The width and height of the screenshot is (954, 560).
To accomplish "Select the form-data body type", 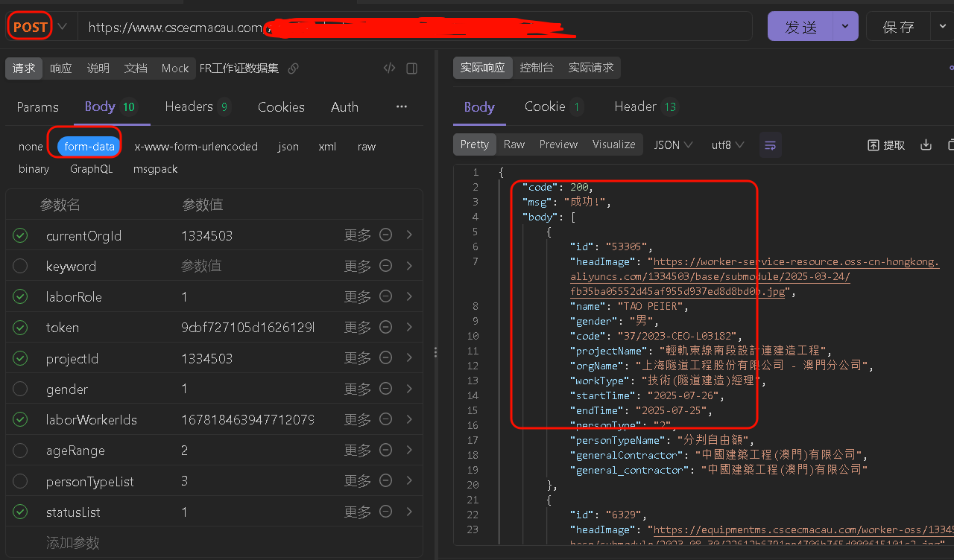I will 89,147.
